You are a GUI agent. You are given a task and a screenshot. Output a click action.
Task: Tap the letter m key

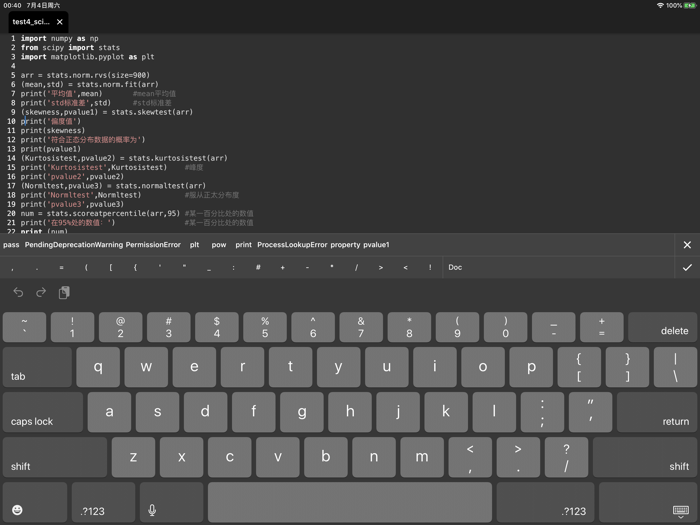pos(422,457)
